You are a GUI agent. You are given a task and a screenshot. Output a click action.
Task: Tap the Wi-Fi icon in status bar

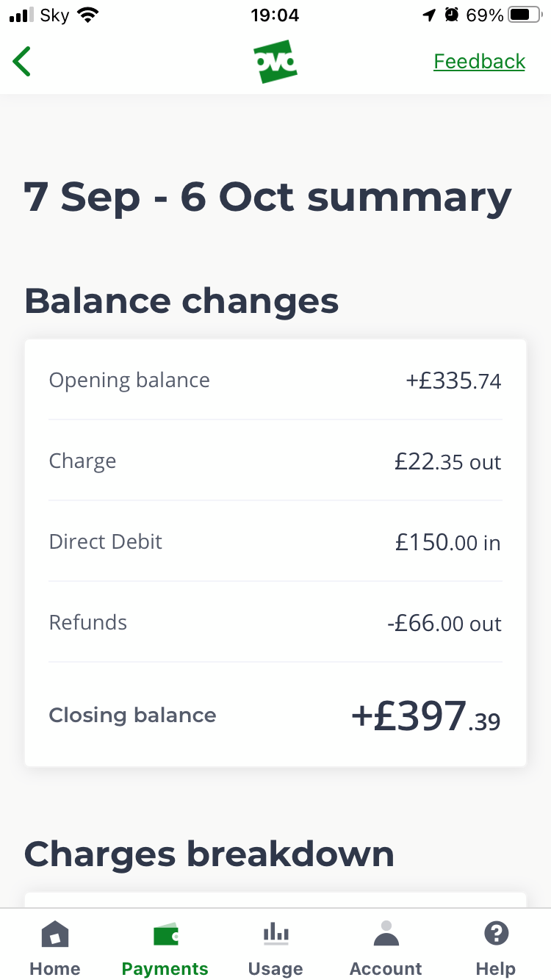(x=88, y=15)
